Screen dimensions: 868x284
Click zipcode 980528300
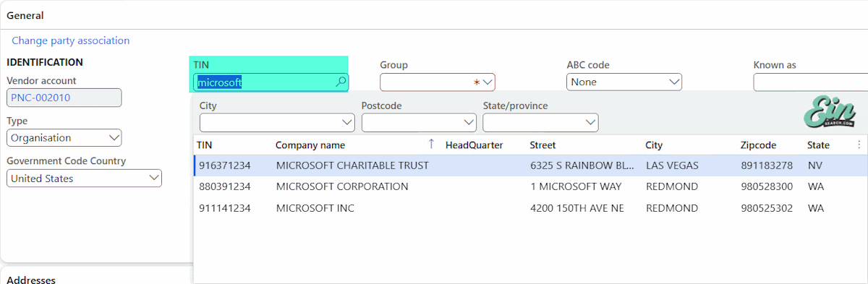point(767,186)
